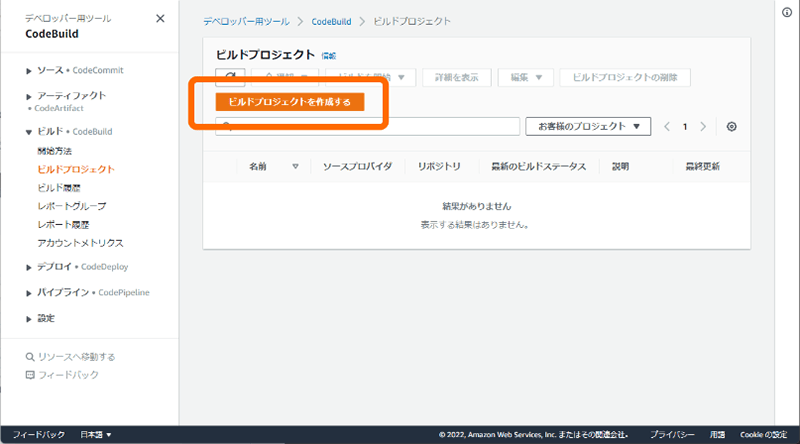Expand the パイプライン CodePipeline section
The width and height of the screenshot is (800, 444).
click(x=29, y=293)
